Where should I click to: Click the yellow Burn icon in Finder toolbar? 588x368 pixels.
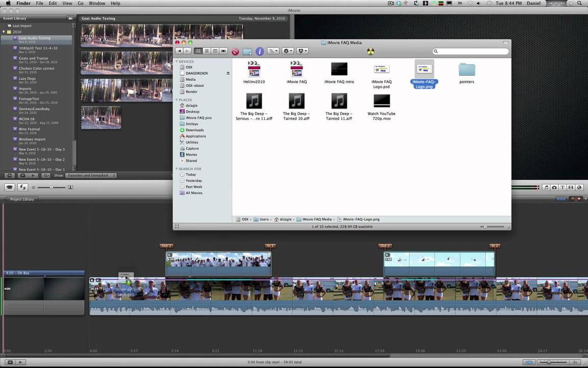(371, 52)
